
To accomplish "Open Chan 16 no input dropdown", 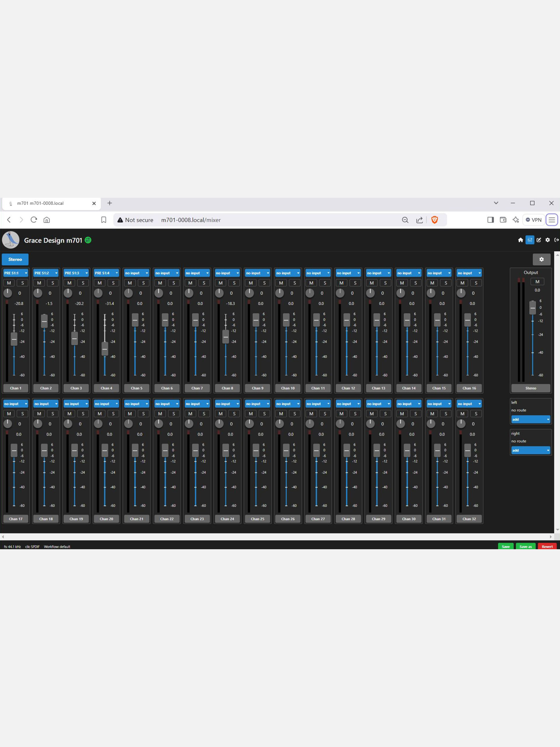I will [x=469, y=273].
